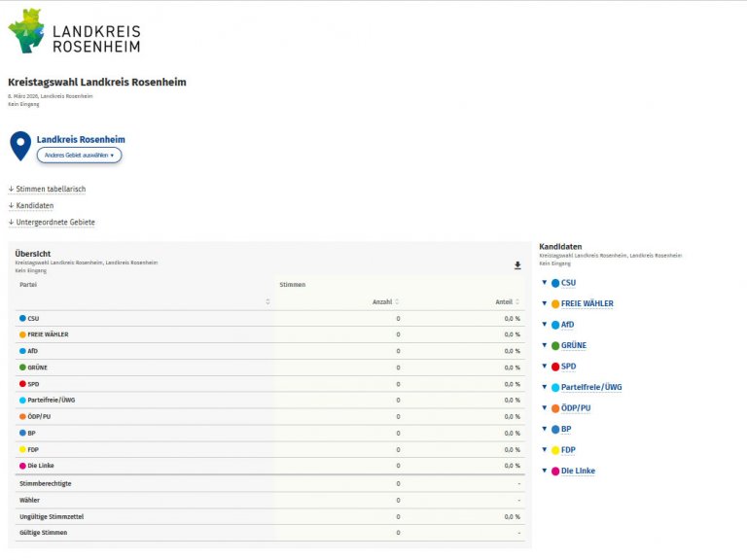Viewport: 747px width, 560px height.
Task: Click the Landkreis Rosenheim logo
Action: pos(74,31)
